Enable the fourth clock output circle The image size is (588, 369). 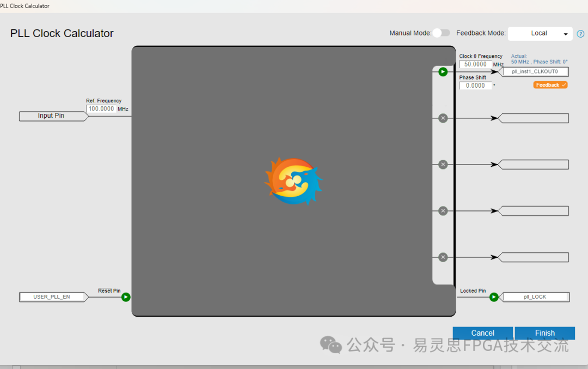[x=443, y=211]
